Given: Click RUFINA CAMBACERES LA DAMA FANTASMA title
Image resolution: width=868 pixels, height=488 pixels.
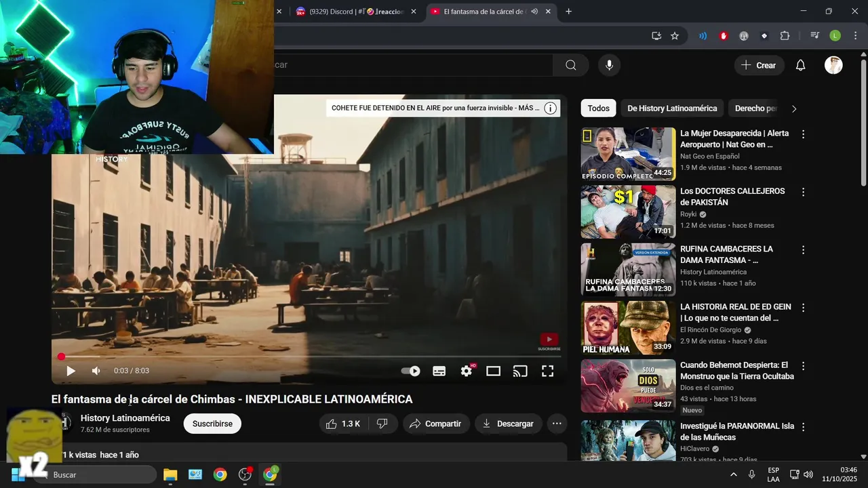Looking at the screenshot, I should [x=726, y=254].
